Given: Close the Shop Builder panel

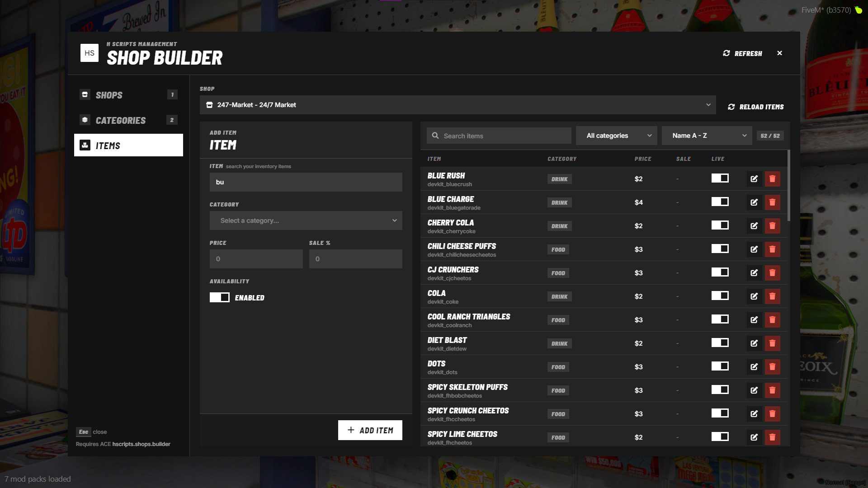Looking at the screenshot, I should [779, 53].
